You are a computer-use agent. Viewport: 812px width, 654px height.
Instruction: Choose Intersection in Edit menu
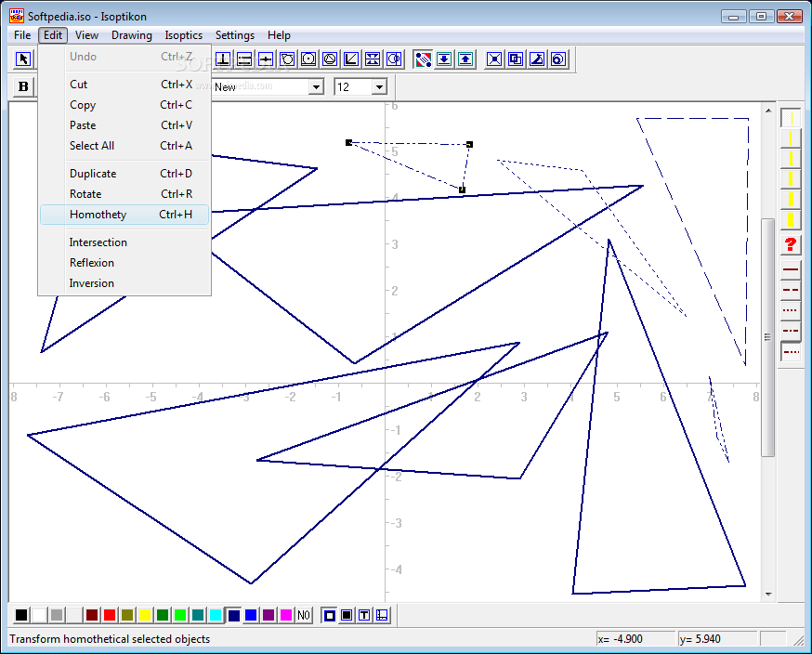click(124, 242)
